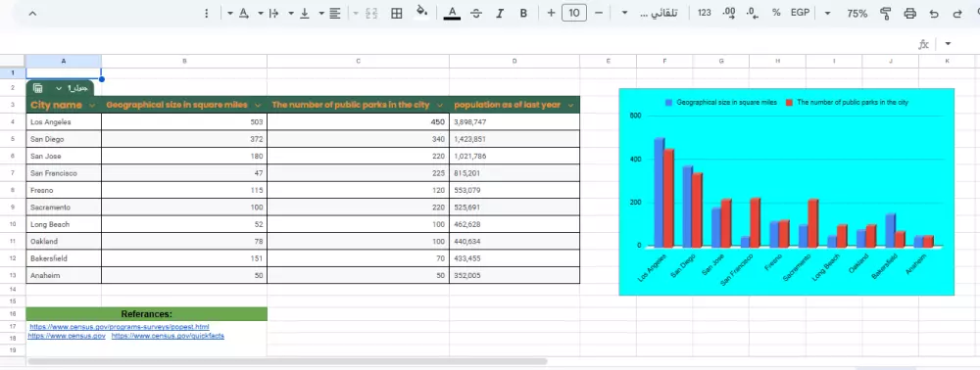This screenshot has width=980, height=370.
Task: Open the three-dot more options menu
Action: (207, 13)
